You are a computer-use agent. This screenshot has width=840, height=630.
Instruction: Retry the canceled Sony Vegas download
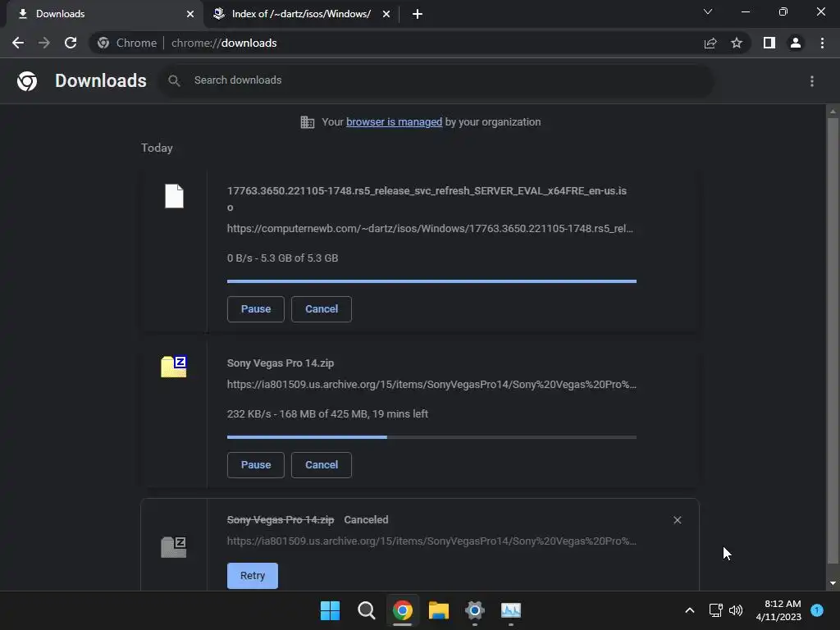tap(253, 576)
